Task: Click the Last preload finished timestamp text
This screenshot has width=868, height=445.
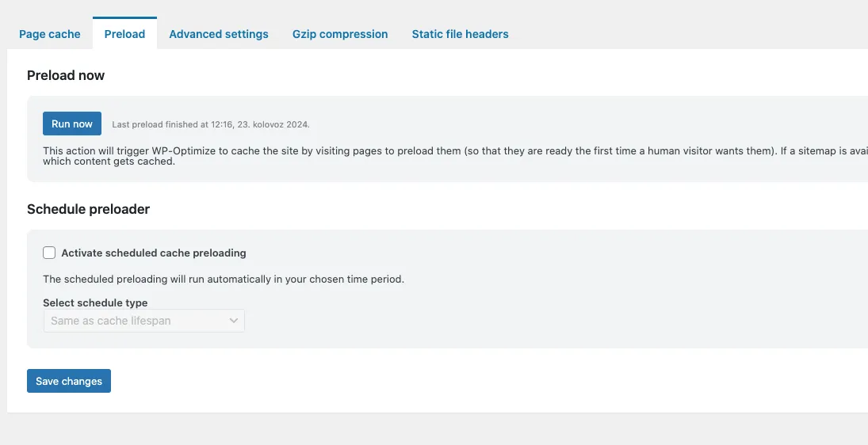Action: 211,124
